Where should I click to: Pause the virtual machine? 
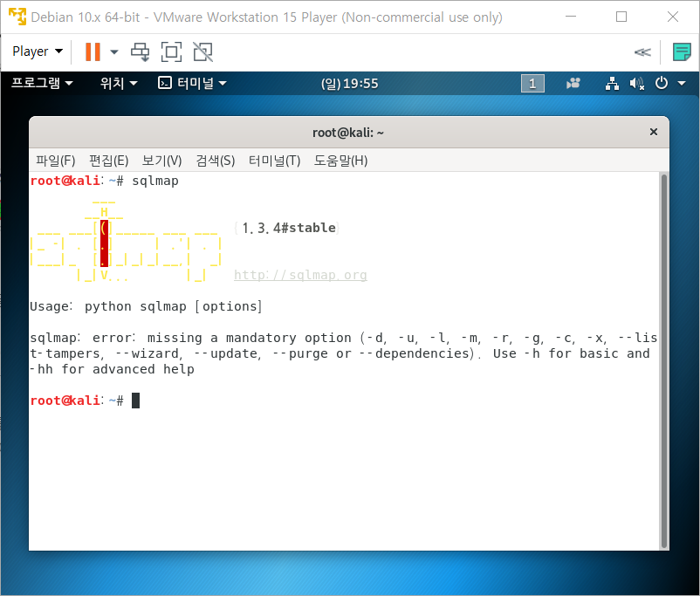point(93,51)
